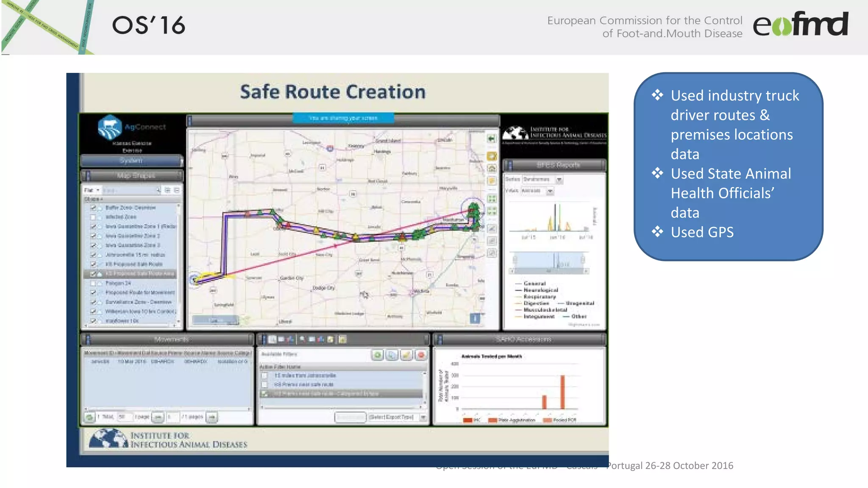The width and height of the screenshot is (868, 488).
Task: Click the home extent map tool
Action: (x=492, y=169)
